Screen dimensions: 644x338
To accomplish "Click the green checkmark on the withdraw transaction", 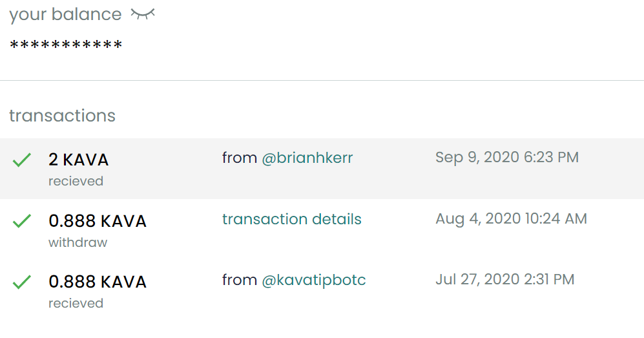I will pos(22,222).
